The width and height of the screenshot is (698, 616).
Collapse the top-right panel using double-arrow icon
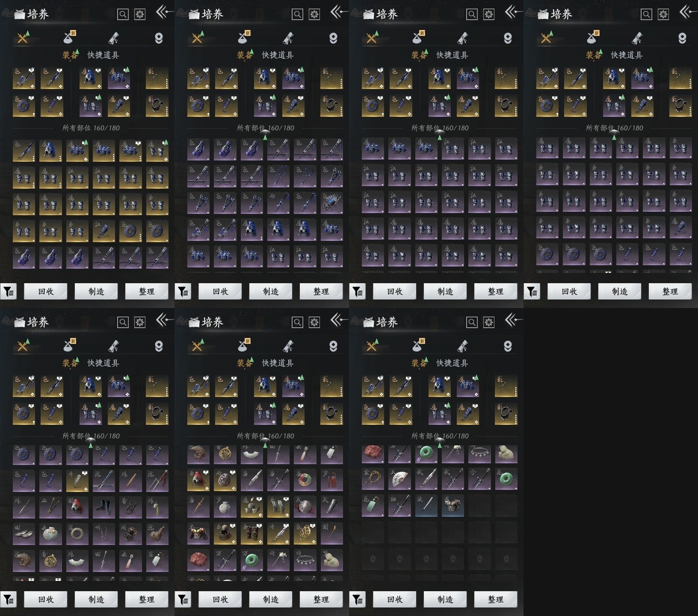click(686, 12)
